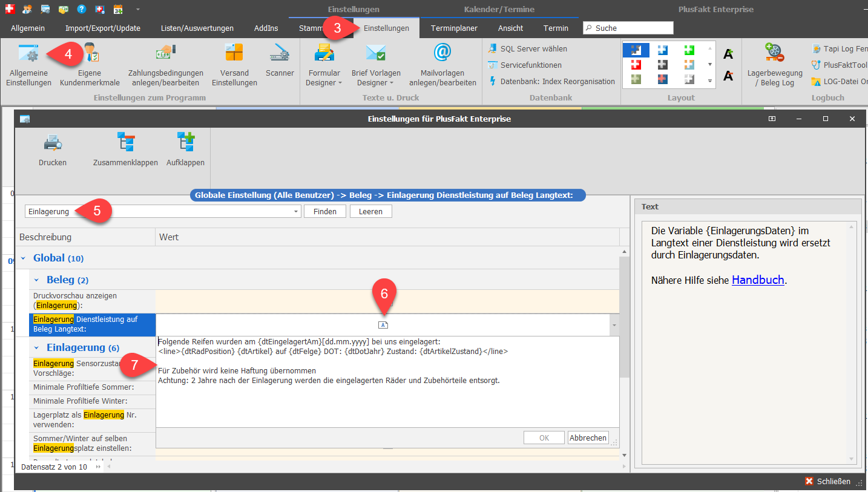The height and width of the screenshot is (492, 868).
Task: Click the blue help question mark icon
Action: coord(82,9)
